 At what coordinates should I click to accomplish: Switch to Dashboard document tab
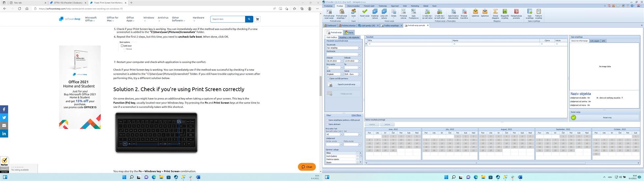(330, 25)
